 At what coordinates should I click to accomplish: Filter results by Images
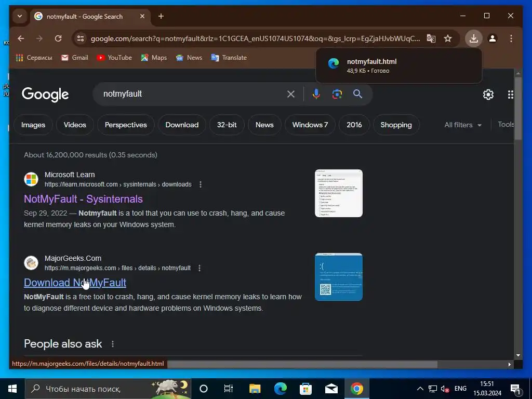click(x=33, y=125)
